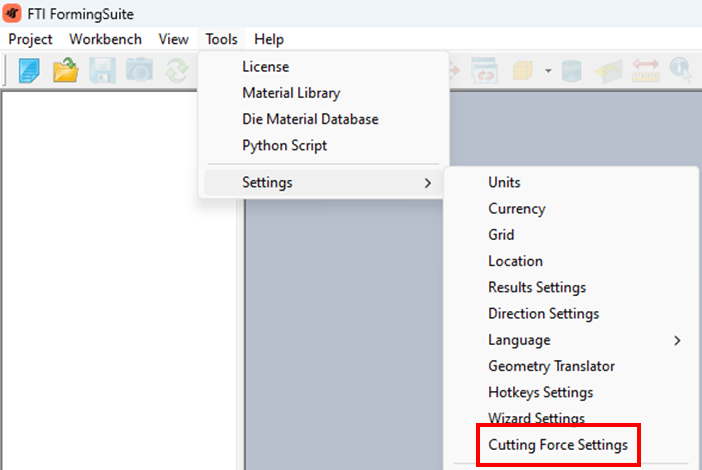Click Geometry Translator in the Settings submenu
The width and height of the screenshot is (702, 470).
[551, 366]
